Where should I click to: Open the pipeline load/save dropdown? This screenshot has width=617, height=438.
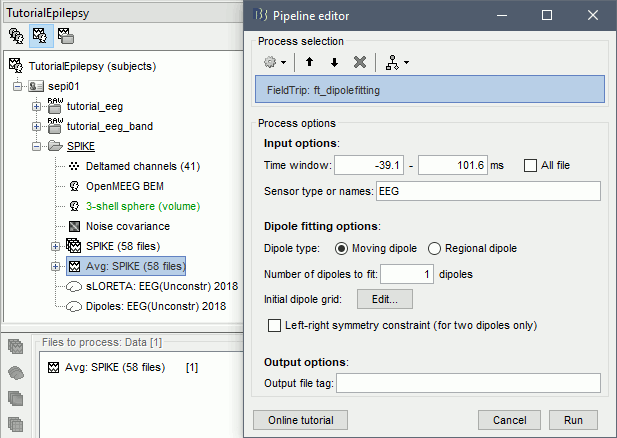coord(397,62)
